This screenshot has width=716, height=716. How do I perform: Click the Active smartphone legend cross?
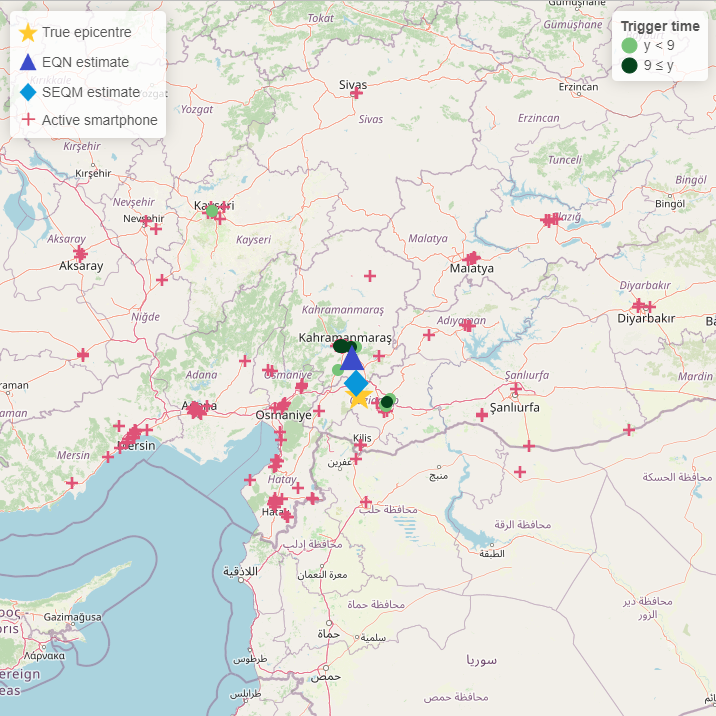tap(28, 120)
